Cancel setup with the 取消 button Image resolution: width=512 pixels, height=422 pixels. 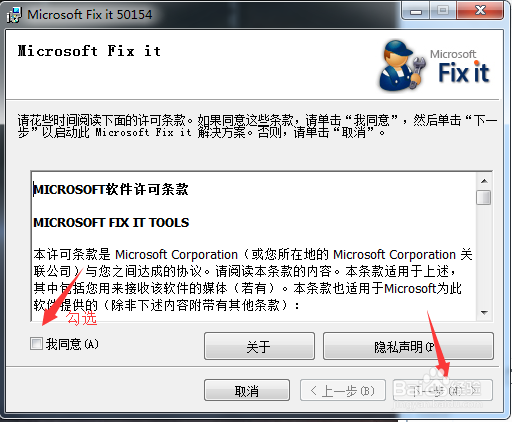(247, 390)
